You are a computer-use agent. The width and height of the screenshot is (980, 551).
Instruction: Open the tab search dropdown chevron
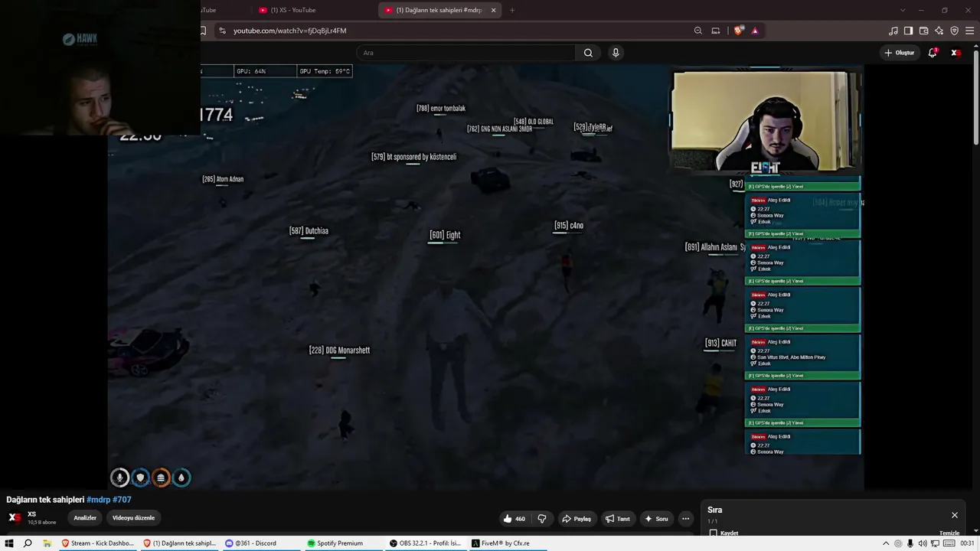click(903, 10)
